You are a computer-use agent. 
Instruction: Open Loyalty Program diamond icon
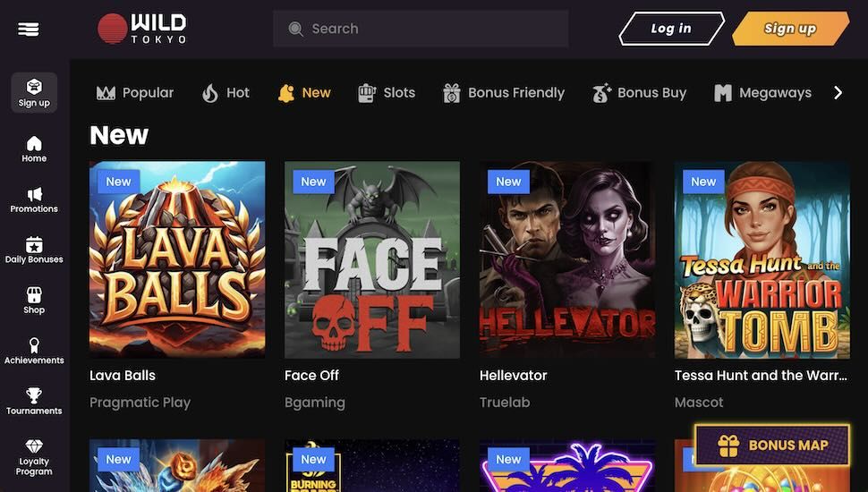[x=34, y=446]
